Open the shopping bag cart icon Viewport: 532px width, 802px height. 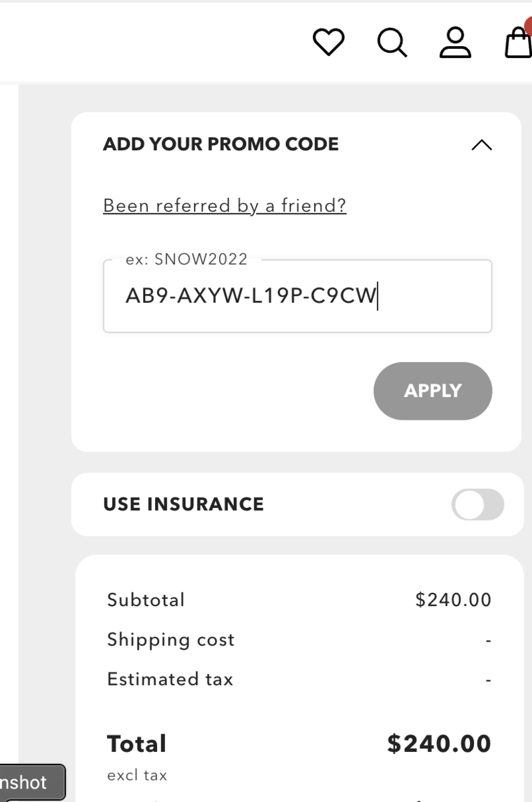[518, 43]
